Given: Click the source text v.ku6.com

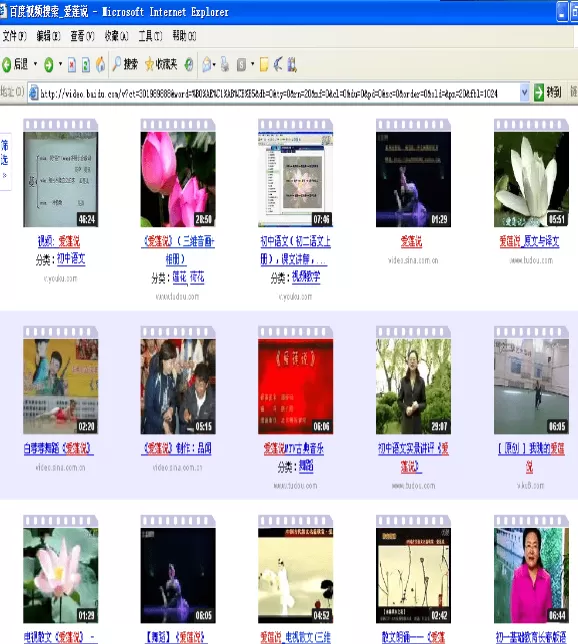Looking at the screenshot, I should coord(530,485).
